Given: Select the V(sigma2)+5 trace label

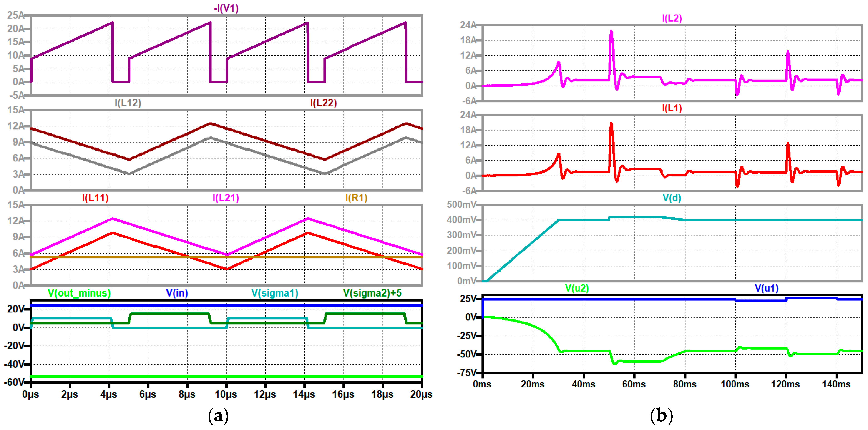Looking at the screenshot, I should pos(372,293).
